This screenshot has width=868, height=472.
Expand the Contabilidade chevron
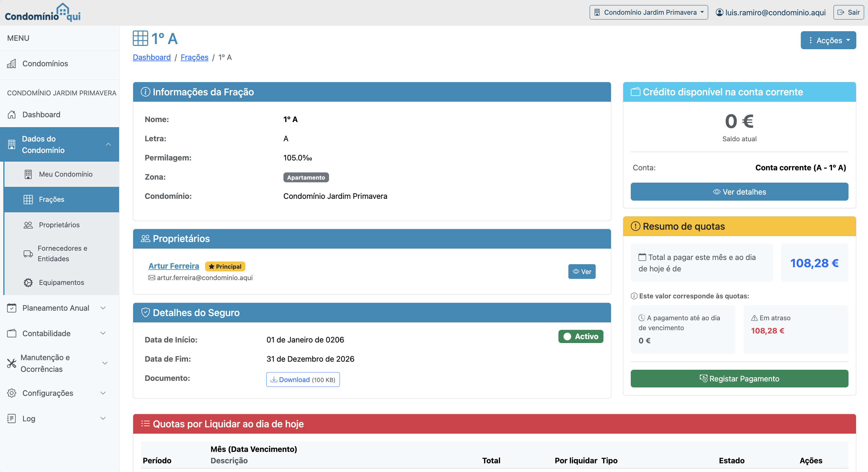click(103, 333)
